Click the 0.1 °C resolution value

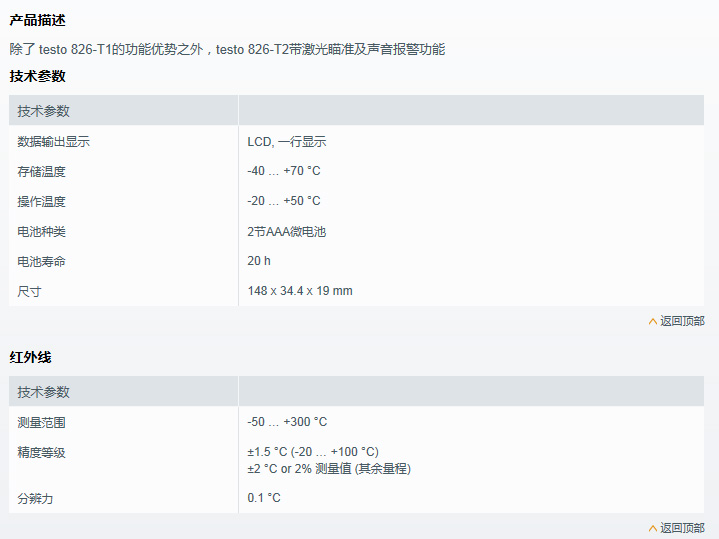264,498
